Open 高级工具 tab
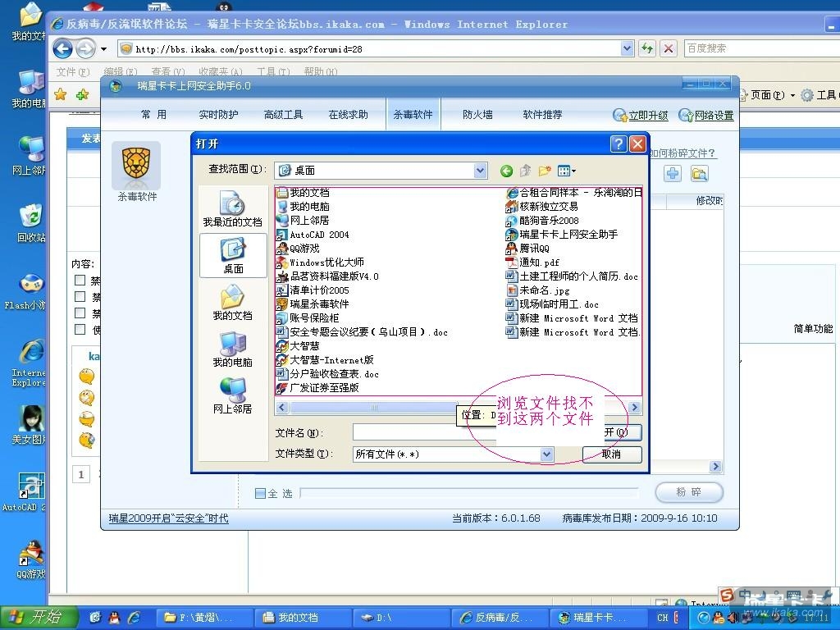The image size is (840, 630). (x=283, y=115)
